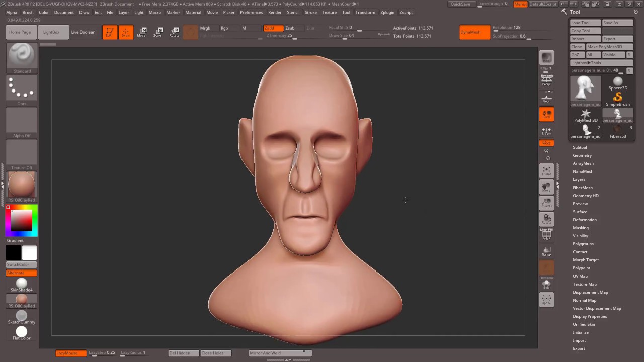644x362 pixels.
Task: Click the BPR render icon
Action: click(x=546, y=58)
